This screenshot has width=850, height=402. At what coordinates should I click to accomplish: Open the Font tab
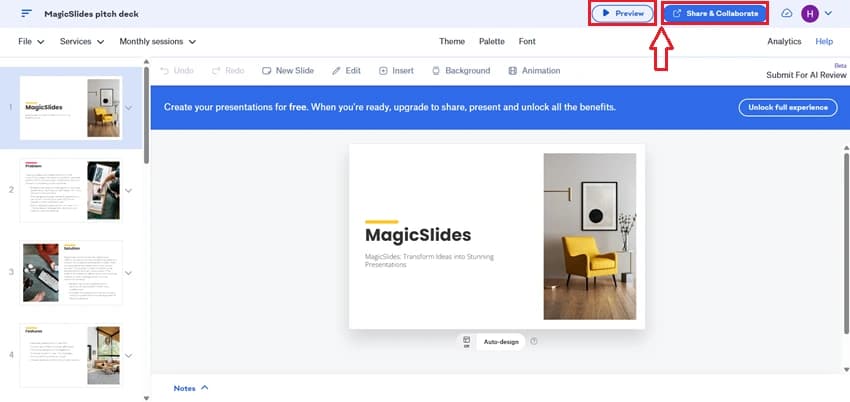(x=527, y=41)
